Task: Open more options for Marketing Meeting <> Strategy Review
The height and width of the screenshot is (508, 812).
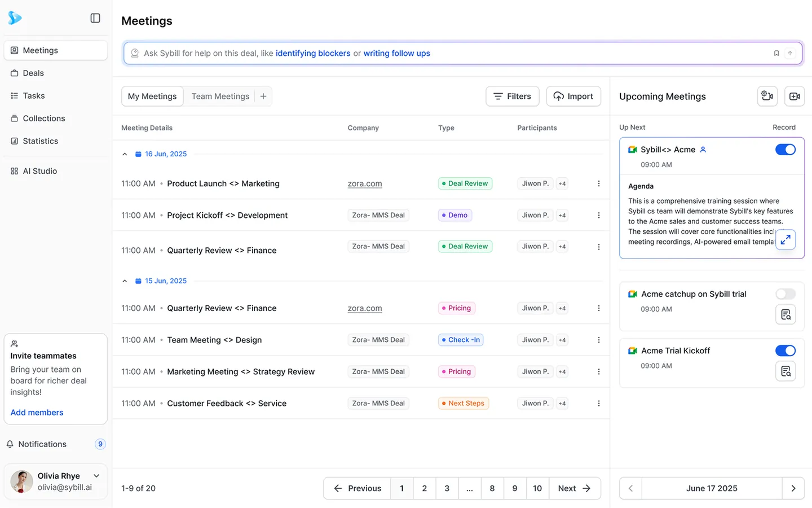Action: [x=599, y=371]
